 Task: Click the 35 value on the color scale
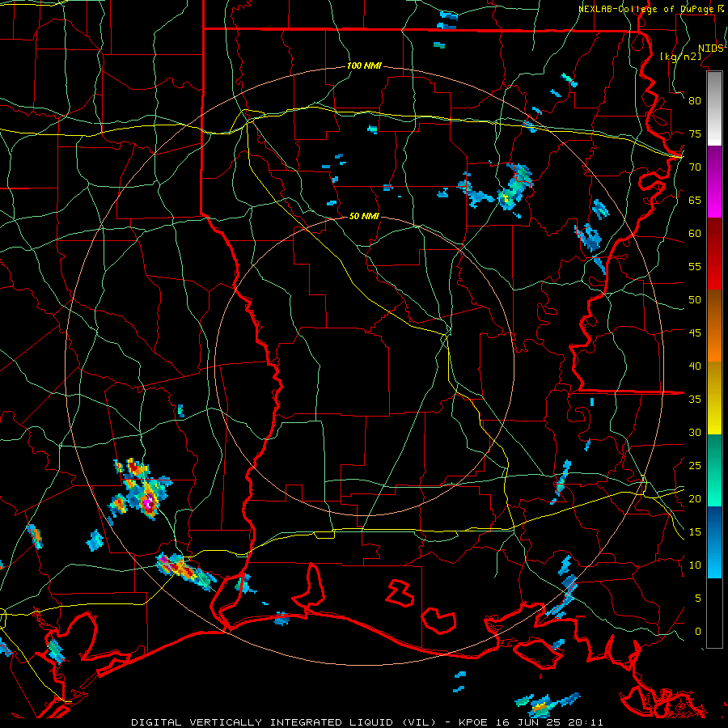click(x=695, y=400)
